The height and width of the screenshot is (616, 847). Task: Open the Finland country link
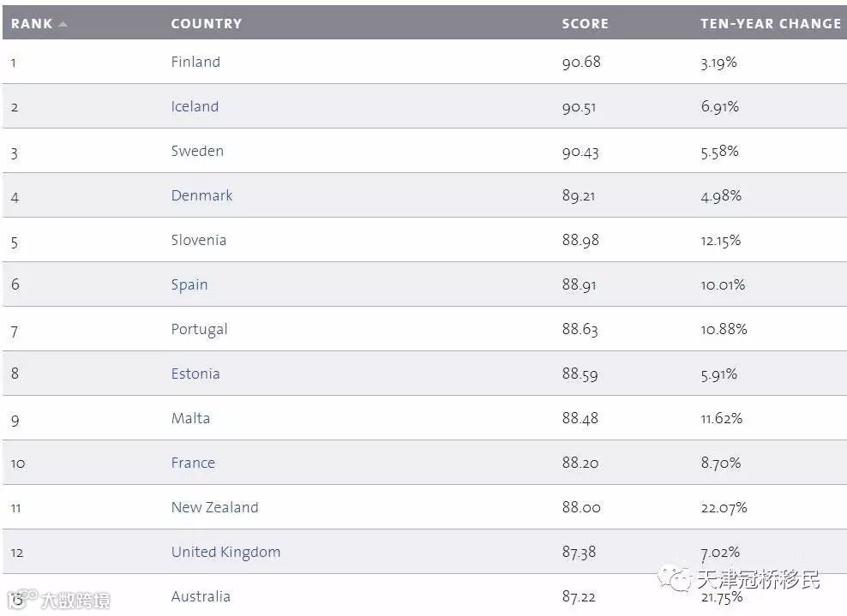pyautogui.click(x=195, y=62)
